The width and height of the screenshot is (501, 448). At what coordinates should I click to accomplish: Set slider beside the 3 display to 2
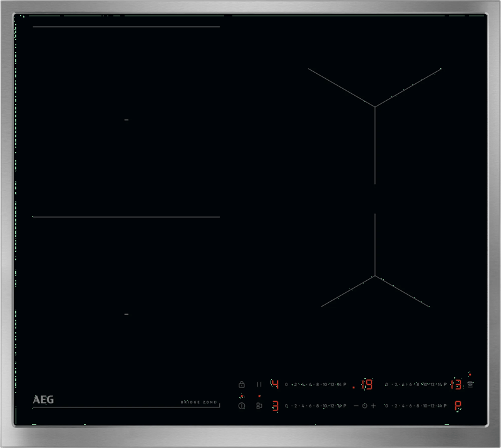pyautogui.click(x=296, y=406)
